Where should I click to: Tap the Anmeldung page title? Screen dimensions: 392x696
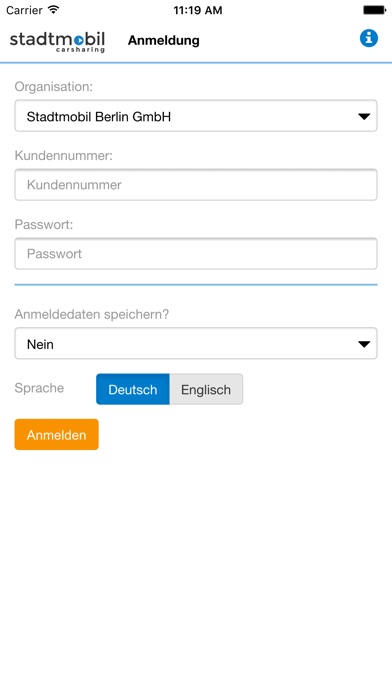(x=164, y=40)
